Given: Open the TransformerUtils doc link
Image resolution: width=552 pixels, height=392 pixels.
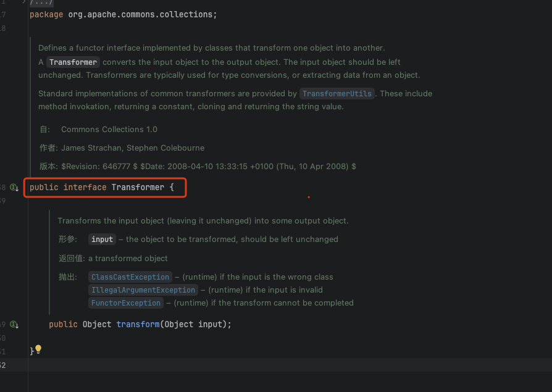Looking at the screenshot, I should coord(337,94).
